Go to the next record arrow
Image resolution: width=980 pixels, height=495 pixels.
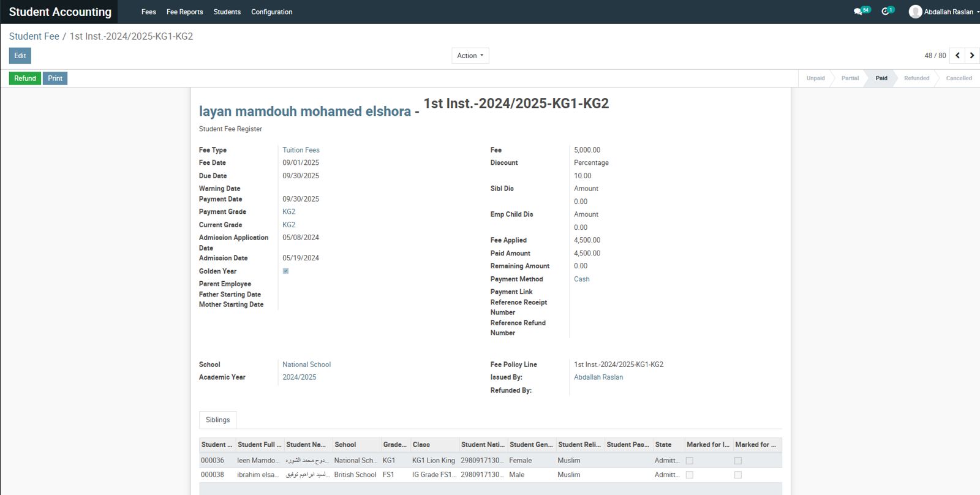click(972, 56)
